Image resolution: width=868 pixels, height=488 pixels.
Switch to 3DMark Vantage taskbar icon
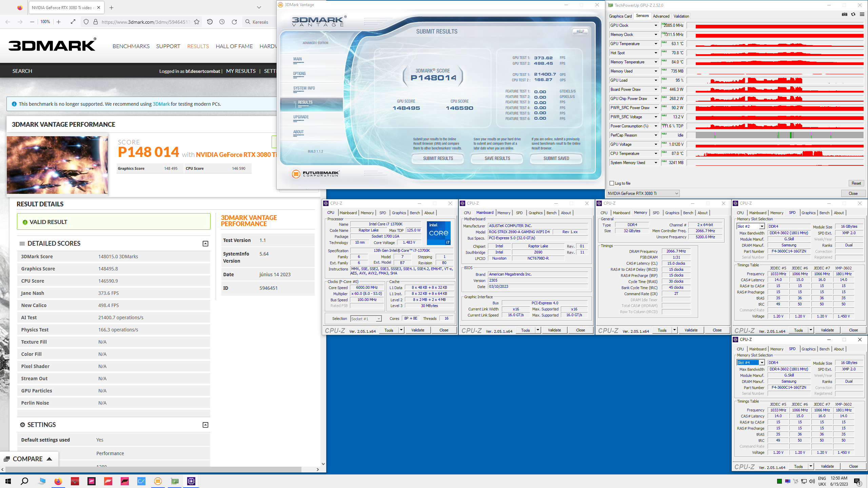pyautogui.click(x=158, y=481)
